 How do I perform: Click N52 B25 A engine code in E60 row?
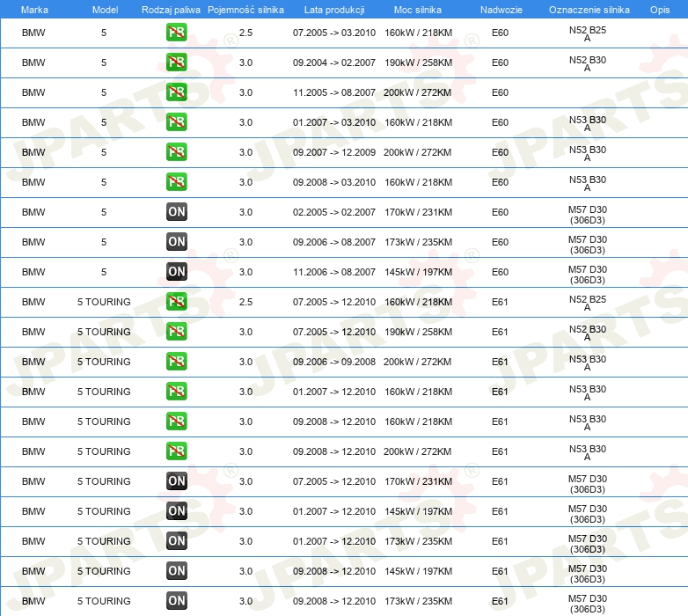pos(588,33)
